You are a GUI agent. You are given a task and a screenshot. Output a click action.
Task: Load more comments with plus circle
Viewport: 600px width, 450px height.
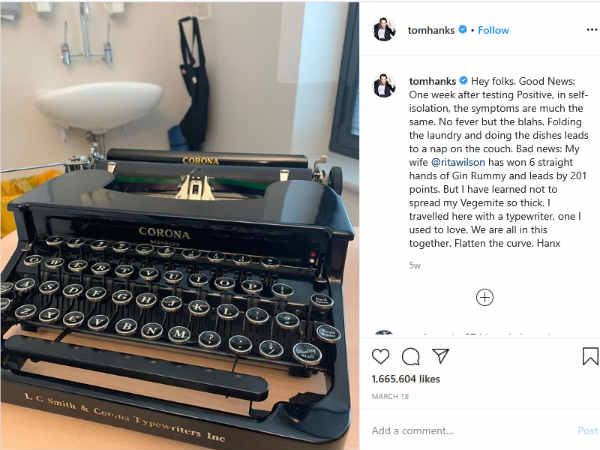484,297
